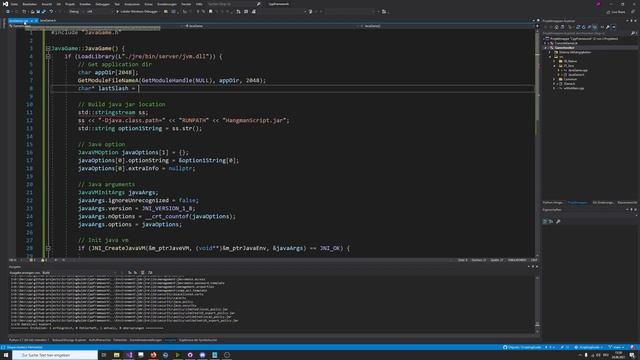Open the Bearbeiten menu

tap(29, 4)
